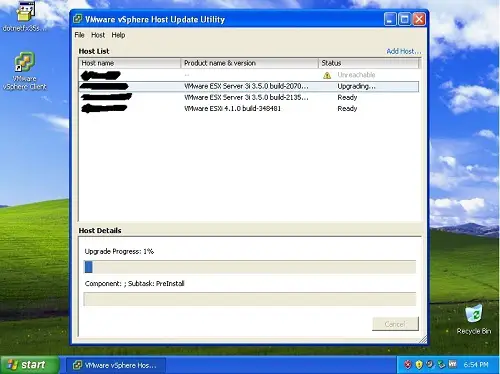Sort hosts by Host name column
The width and height of the screenshot is (500, 374).
tap(130, 63)
